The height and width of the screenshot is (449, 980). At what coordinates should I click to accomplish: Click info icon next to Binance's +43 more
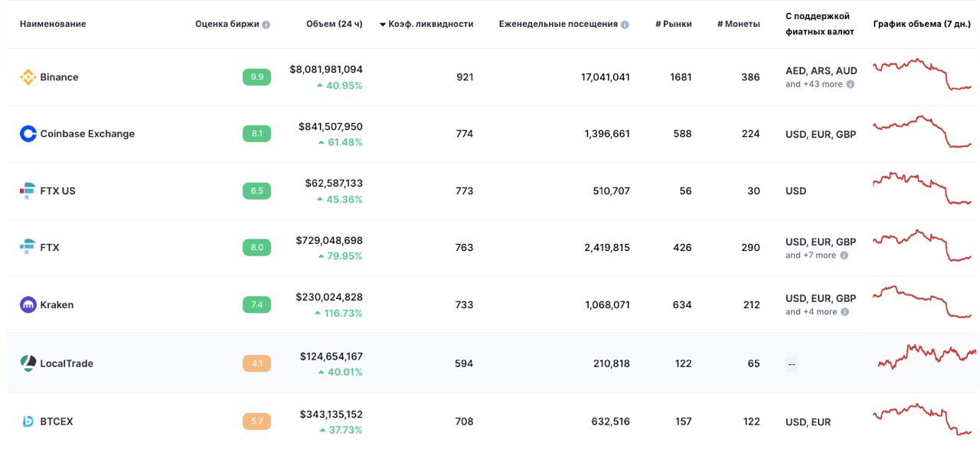pos(851,84)
